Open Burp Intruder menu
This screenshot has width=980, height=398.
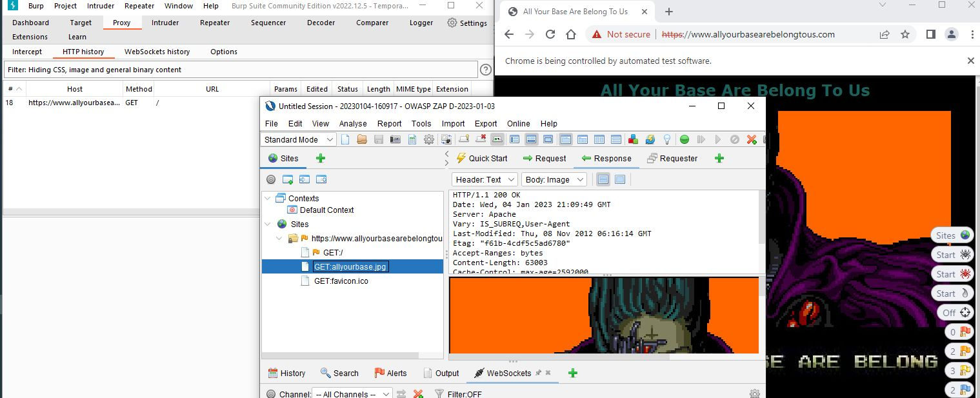pyautogui.click(x=100, y=6)
